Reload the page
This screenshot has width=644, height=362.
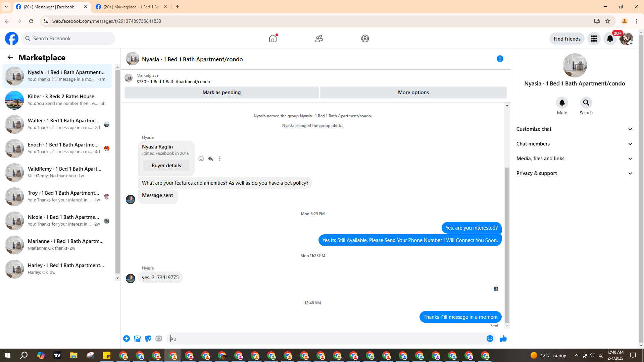pyautogui.click(x=31, y=21)
